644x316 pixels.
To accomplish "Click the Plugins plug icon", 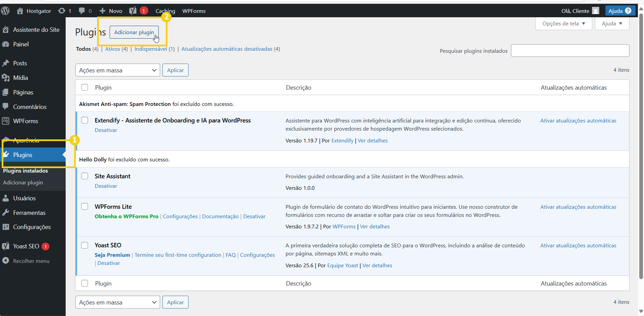I will [x=6, y=155].
